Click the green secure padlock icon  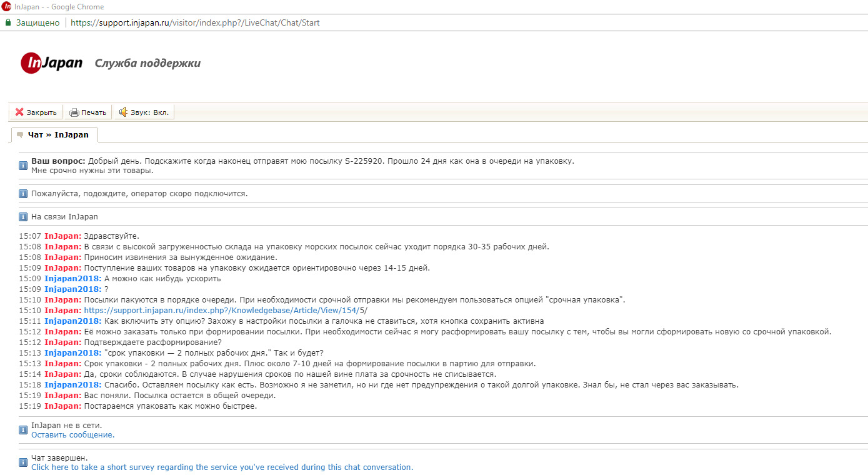point(8,22)
